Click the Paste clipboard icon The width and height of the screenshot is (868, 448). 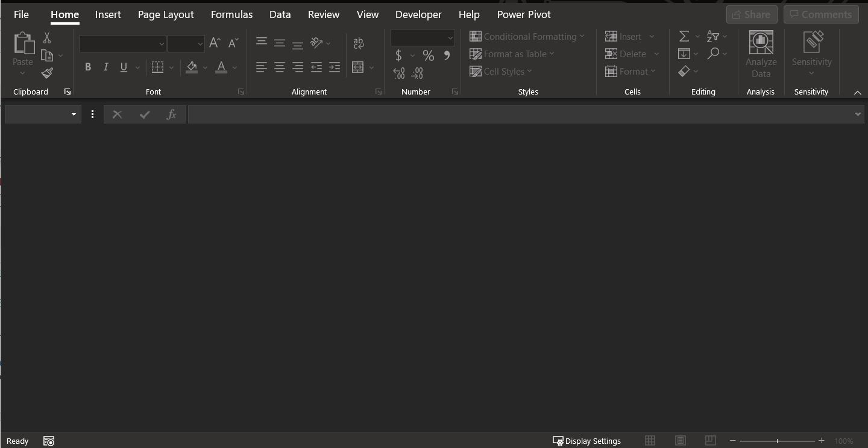point(23,43)
